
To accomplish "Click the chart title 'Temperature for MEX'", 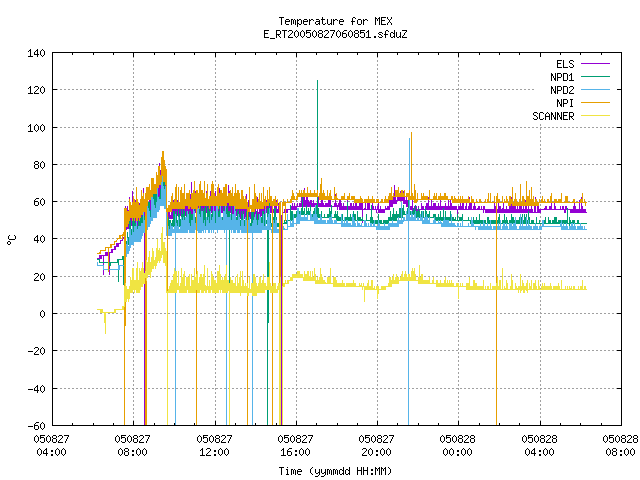I will pyautogui.click(x=335, y=21).
